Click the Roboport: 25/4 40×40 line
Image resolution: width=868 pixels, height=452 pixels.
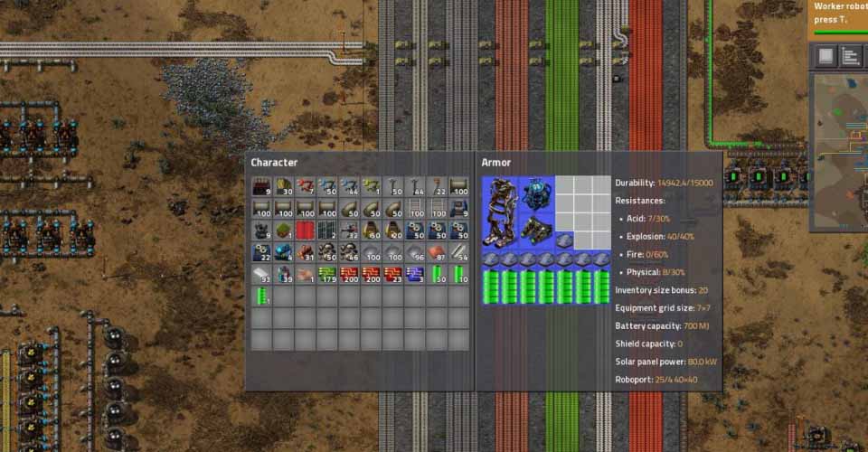point(656,380)
